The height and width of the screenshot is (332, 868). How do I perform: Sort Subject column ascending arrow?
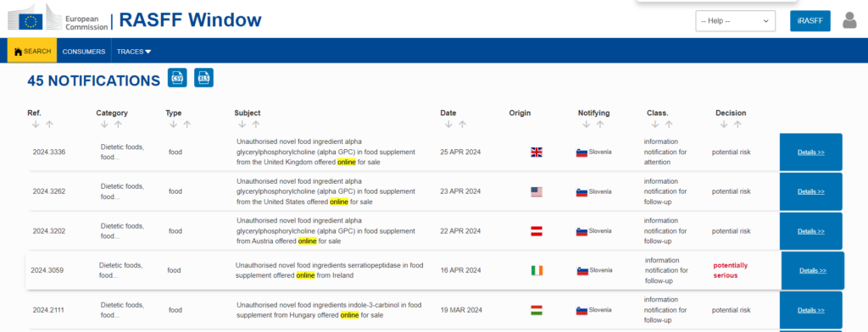pyautogui.click(x=256, y=125)
